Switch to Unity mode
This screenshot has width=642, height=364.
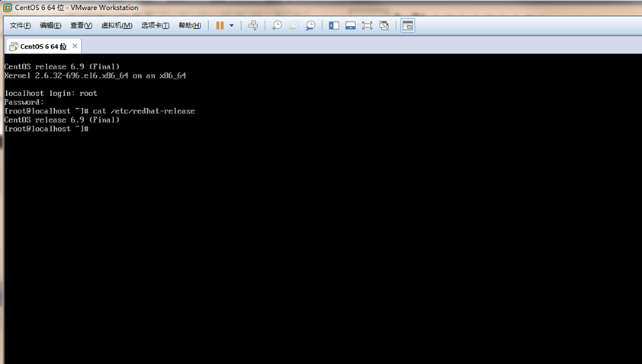pos(384,25)
